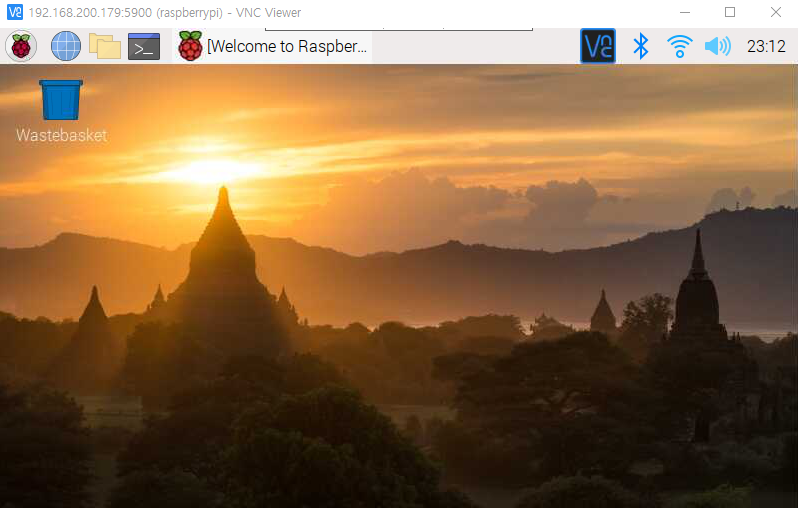The width and height of the screenshot is (798, 508).
Task: Click the VNC Viewer title bar text
Action: pyautogui.click(x=165, y=12)
